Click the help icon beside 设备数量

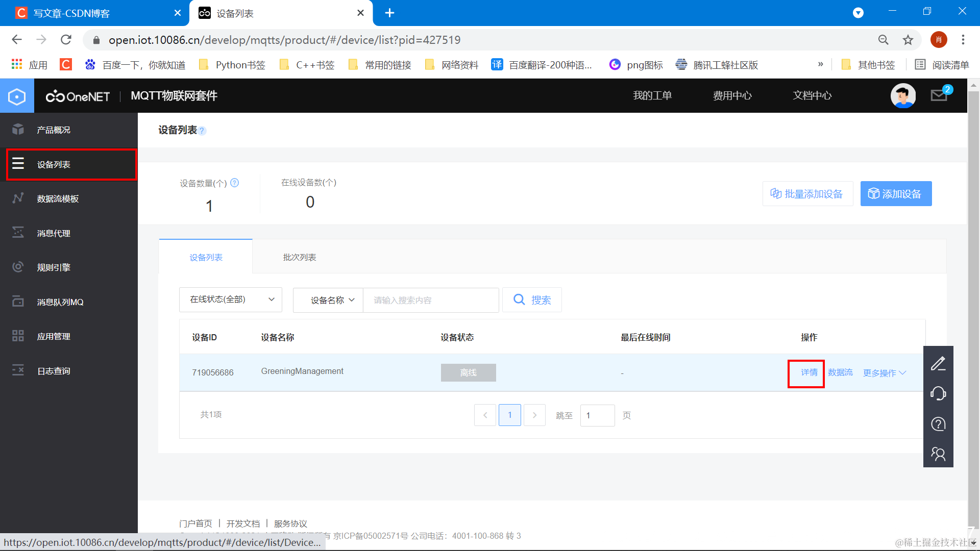click(235, 183)
